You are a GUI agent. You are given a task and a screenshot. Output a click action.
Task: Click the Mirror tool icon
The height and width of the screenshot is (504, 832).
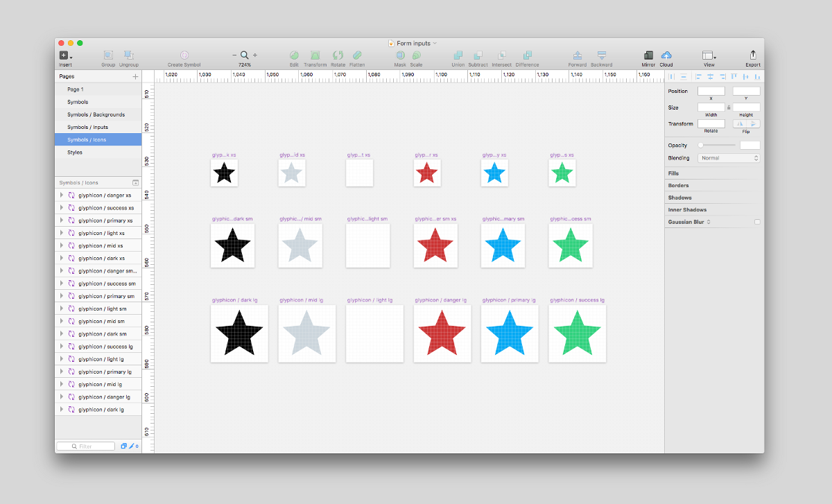point(648,55)
